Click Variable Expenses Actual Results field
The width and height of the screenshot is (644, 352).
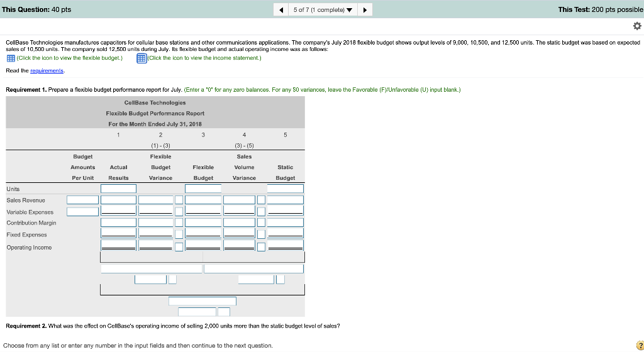(118, 211)
